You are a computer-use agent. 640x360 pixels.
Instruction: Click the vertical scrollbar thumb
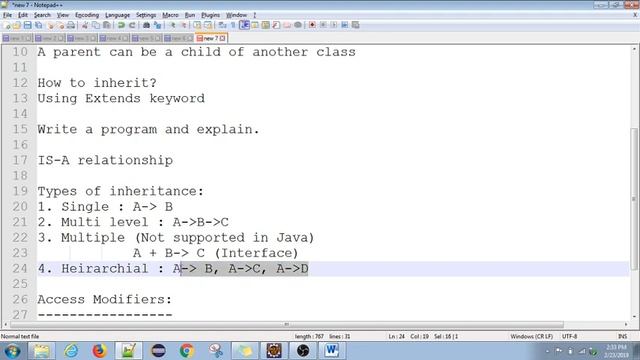coord(634,199)
